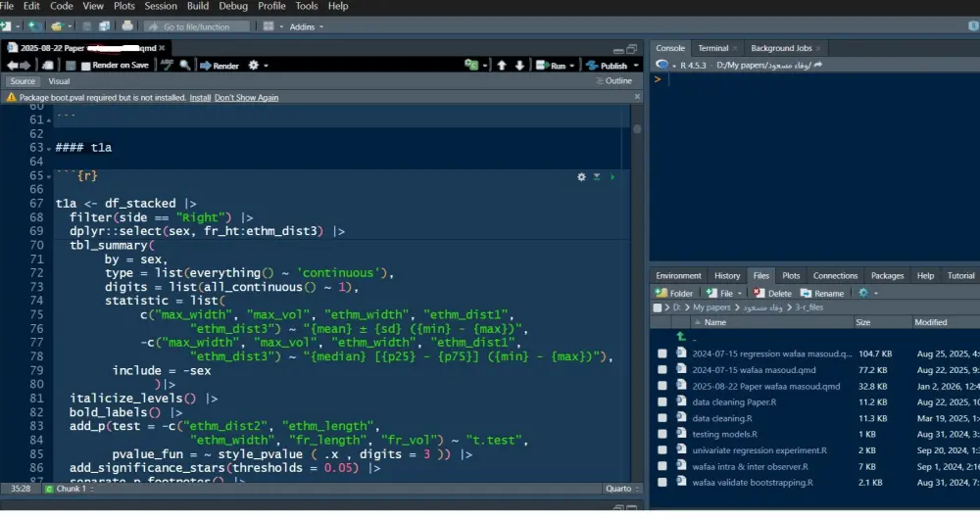Click the Don't Show Again link

tap(246, 98)
